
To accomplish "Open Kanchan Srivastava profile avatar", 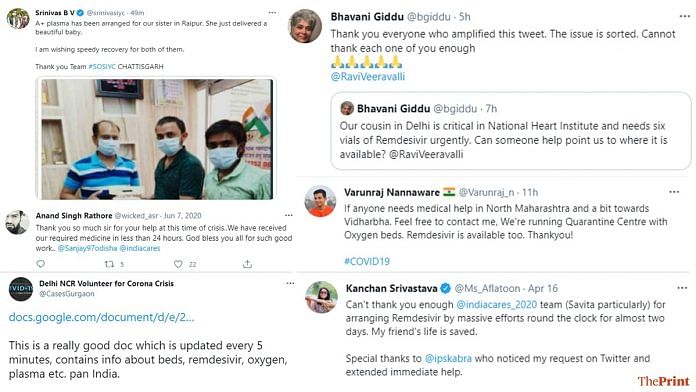I will tap(321, 297).
